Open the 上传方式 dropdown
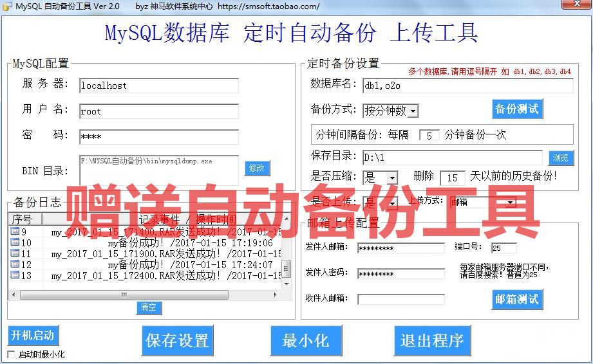Screen dimensions: 593x364 coord(511,203)
